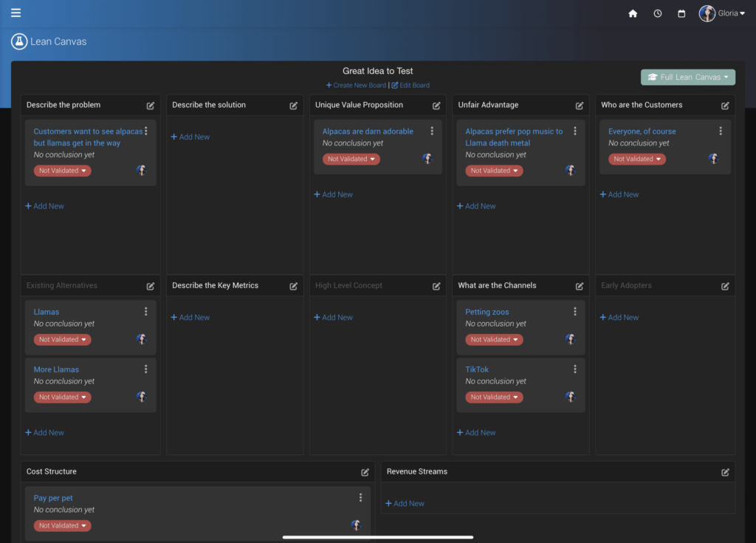
Task: Open options menu for Pay per pet card
Action: [x=360, y=497]
